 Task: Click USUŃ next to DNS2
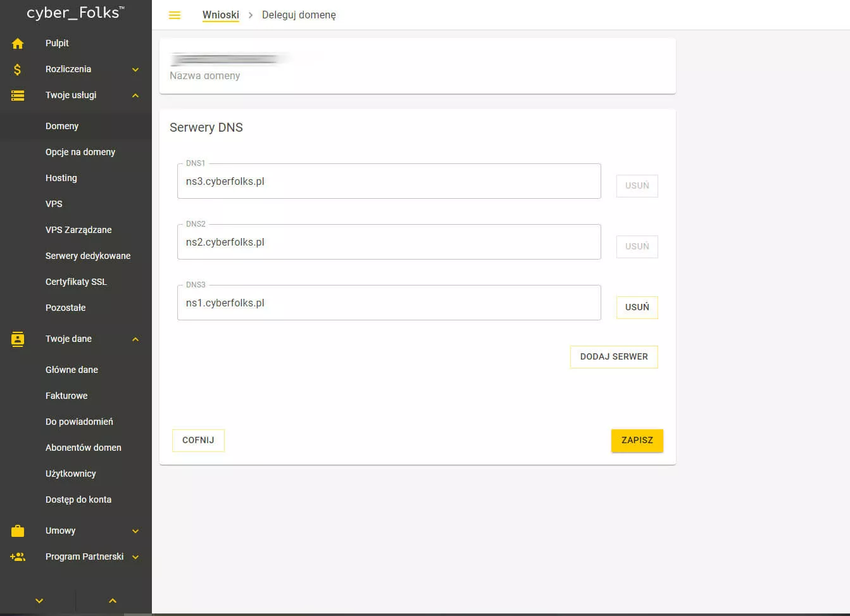pos(637,246)
